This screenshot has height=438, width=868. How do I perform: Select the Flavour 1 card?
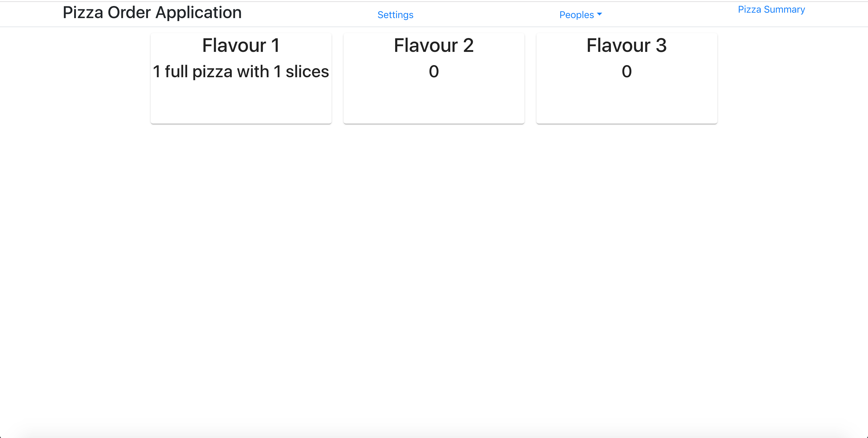(241, 78)
